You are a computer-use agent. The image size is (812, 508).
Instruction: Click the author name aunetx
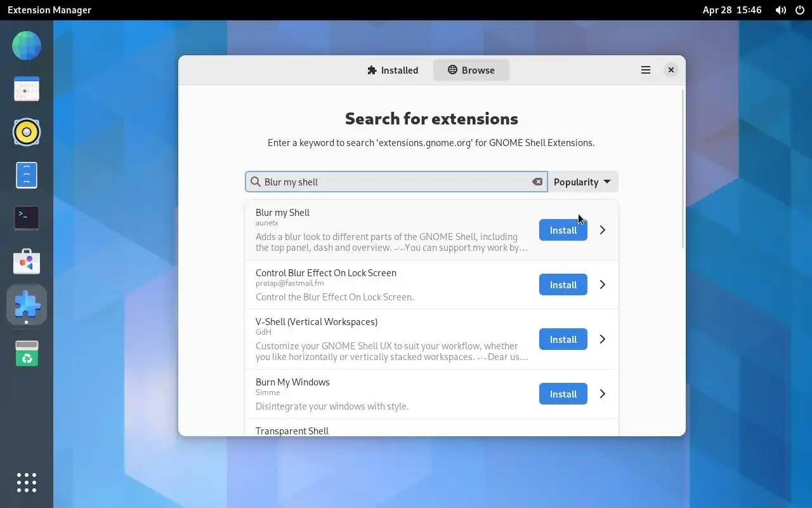coord(267,223)
